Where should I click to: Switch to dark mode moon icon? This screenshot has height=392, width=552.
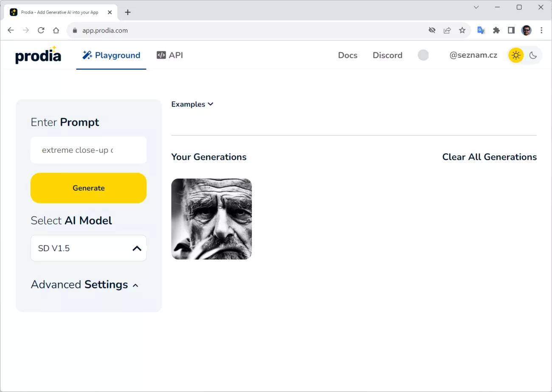click(x=533, y=55)
